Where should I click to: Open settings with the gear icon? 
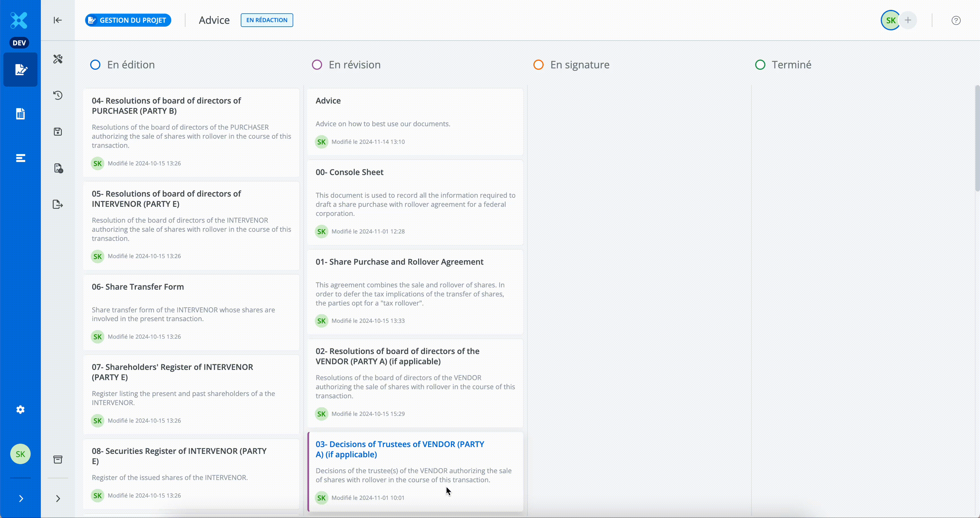point(20,410)
